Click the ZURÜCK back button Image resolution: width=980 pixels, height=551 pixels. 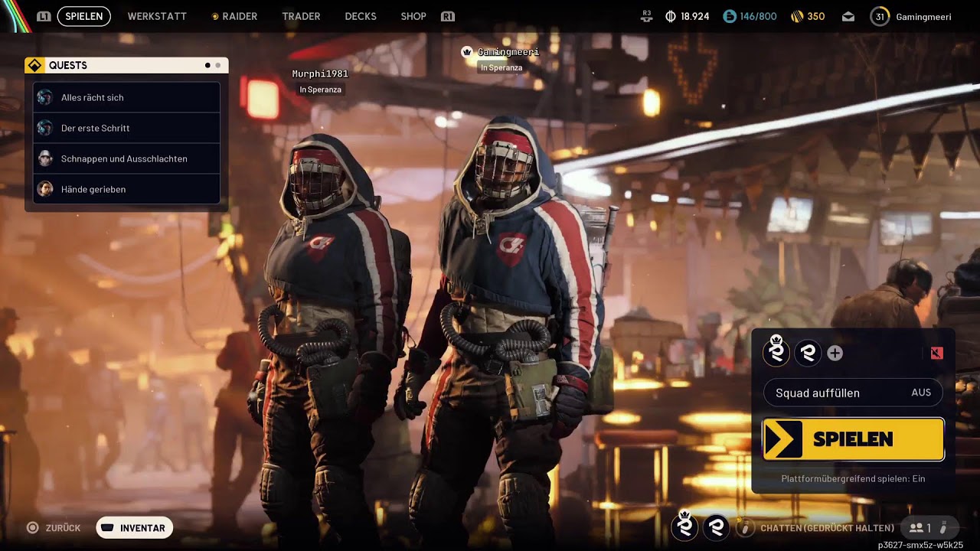(x=54, y=528)
